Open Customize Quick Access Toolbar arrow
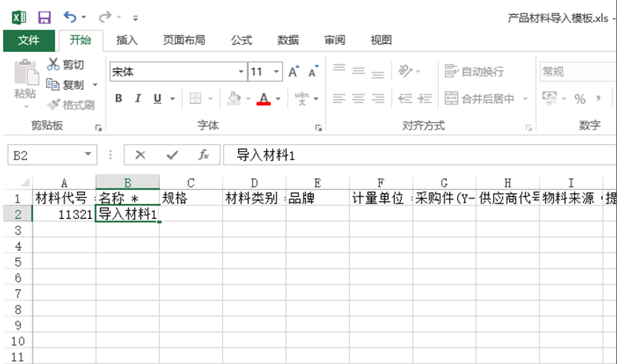The height and width of the screenshot is (364, 617). pyautogui.click(x=136, y=17)
